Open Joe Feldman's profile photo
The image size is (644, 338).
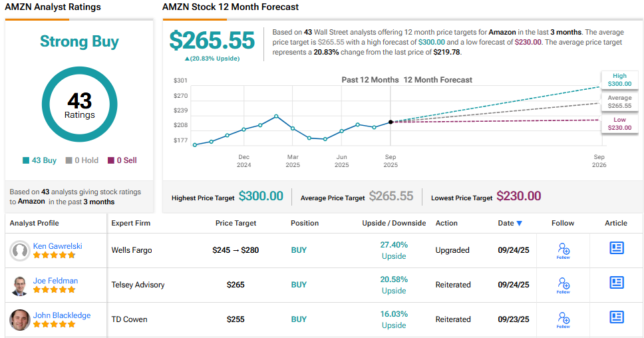click(20, 285)
